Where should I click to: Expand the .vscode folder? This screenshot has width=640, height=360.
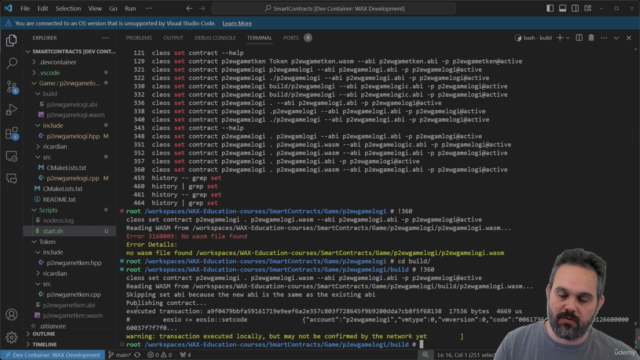point(70,73)
